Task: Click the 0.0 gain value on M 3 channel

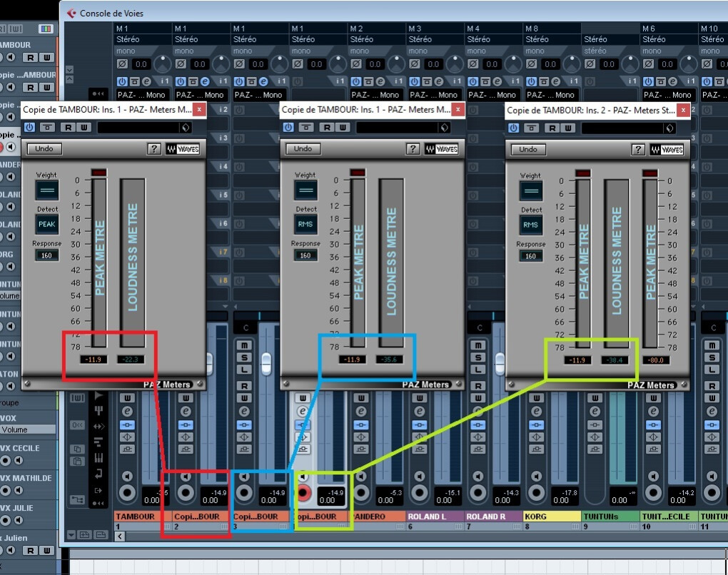Action: (x=433, y=64)
